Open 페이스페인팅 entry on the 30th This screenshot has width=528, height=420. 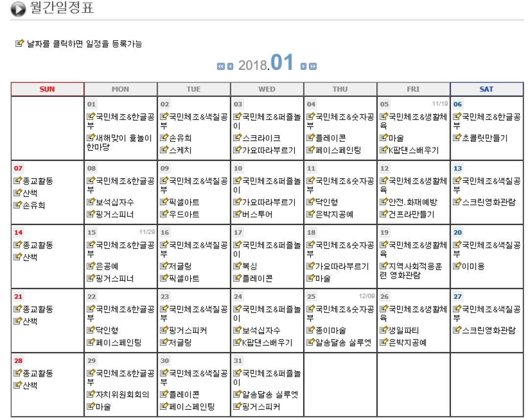[192, 406]
